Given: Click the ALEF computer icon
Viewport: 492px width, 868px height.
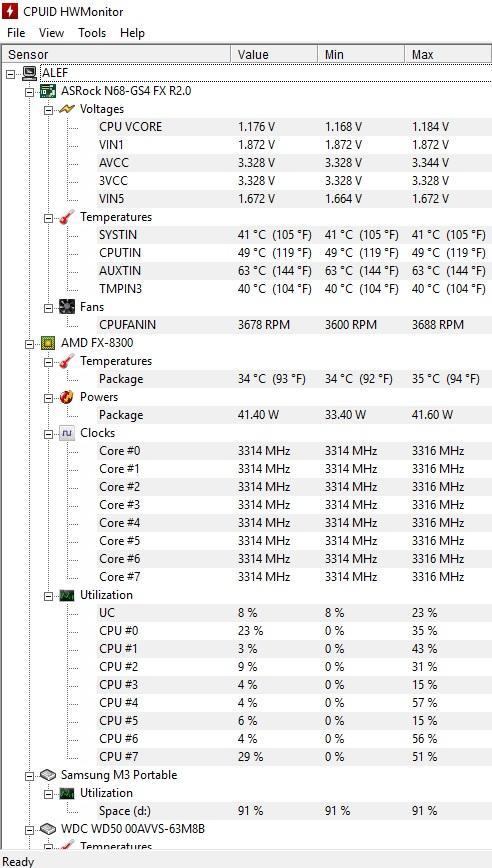Looking at the screenshot, I should (30, 73).
